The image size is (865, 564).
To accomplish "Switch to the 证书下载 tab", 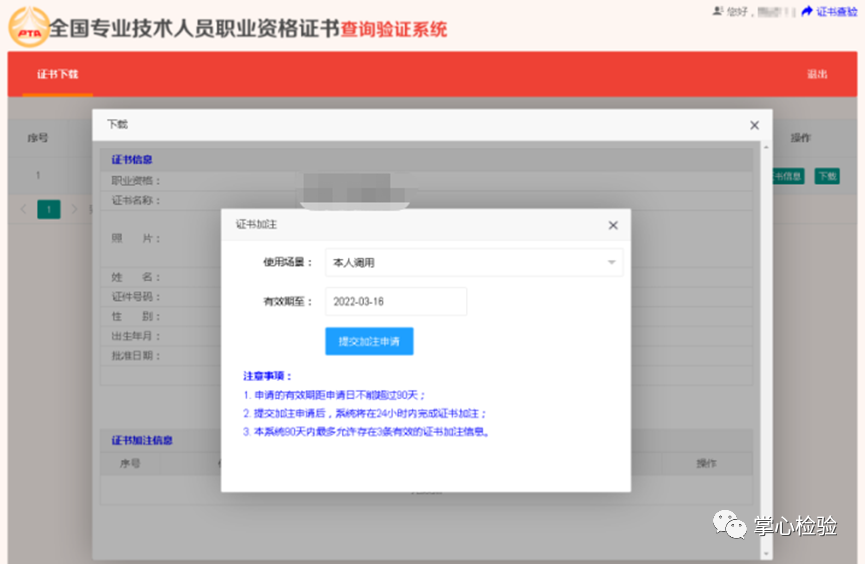I will coord(57,75).
